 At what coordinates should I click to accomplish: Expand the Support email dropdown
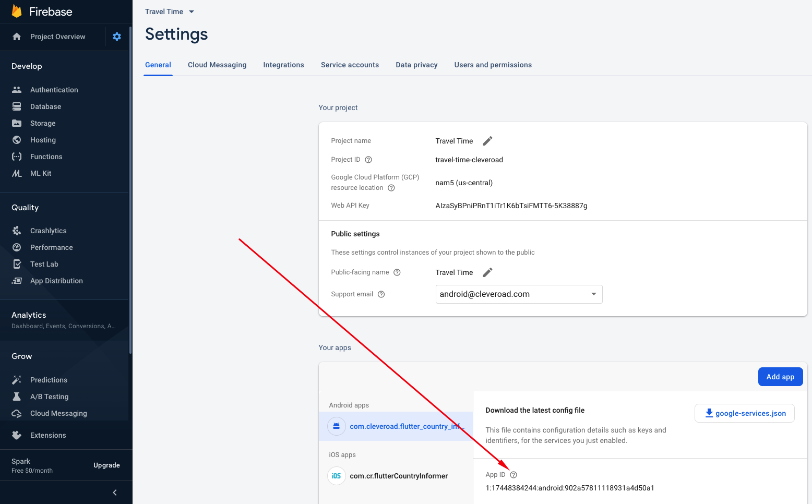tap(593, 294)
